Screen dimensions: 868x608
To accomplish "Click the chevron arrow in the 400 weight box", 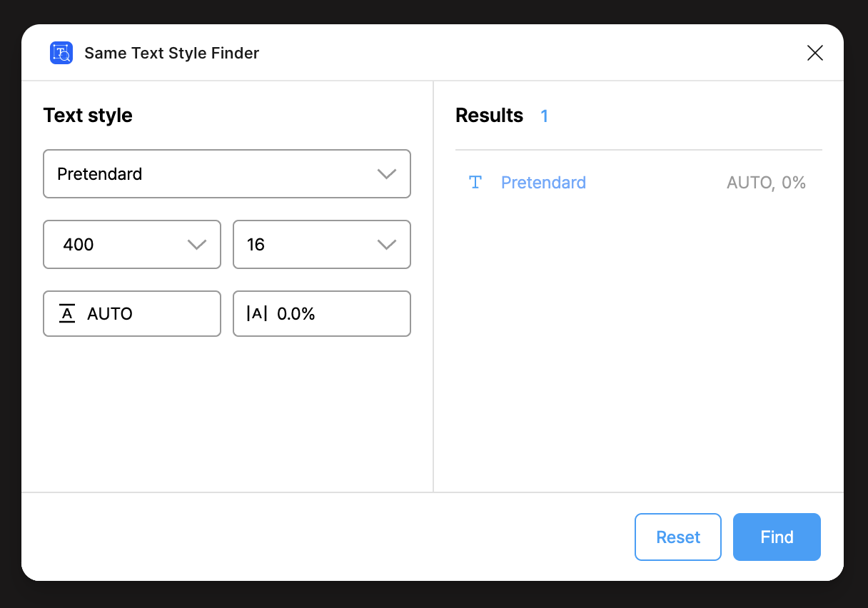I will point(196,245).
